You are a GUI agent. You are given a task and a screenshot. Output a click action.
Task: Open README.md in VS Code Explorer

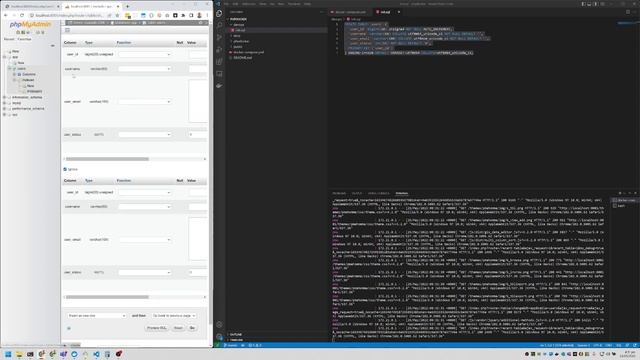[242, 58]
